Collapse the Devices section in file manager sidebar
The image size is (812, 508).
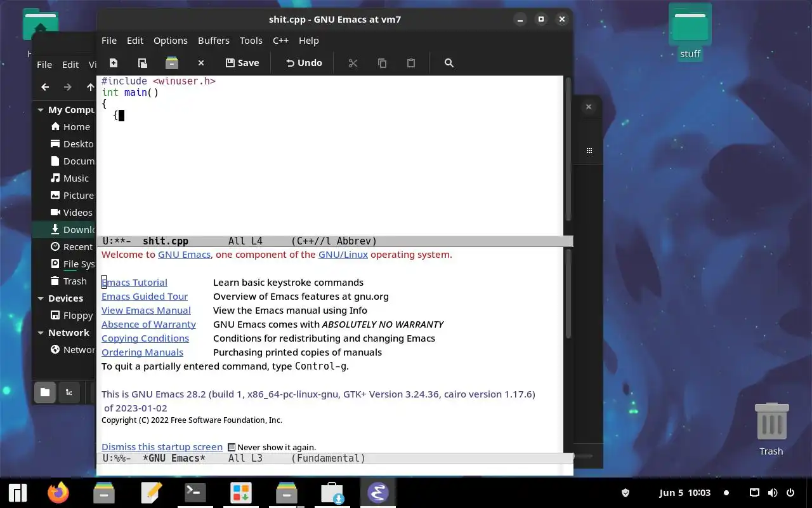[x=41, y=298]
